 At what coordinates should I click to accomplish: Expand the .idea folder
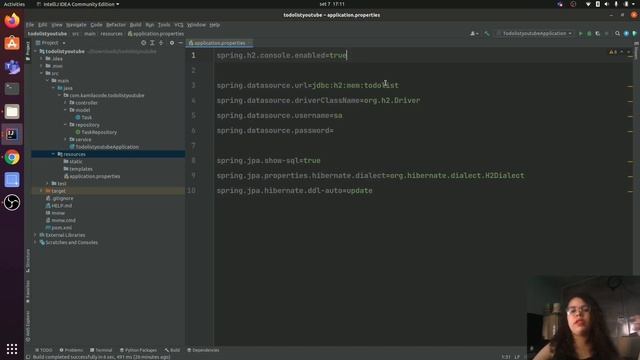pos(42,59)
